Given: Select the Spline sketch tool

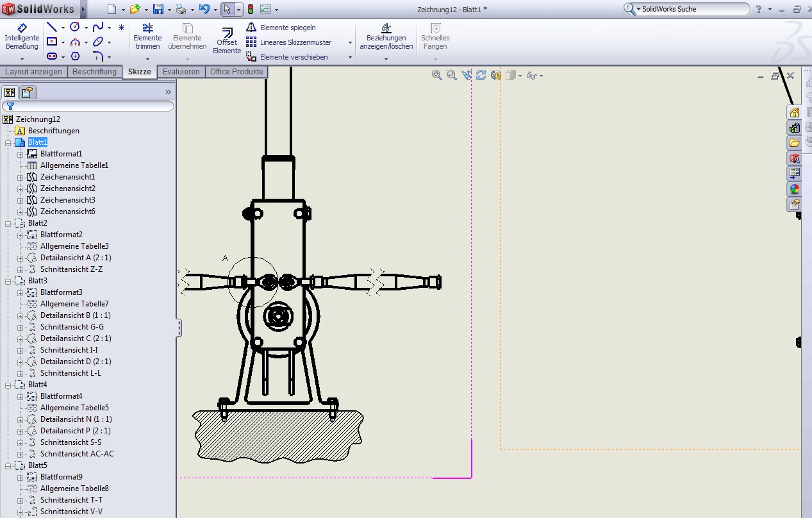Looking at the screenshot, I should click(98, 27).
